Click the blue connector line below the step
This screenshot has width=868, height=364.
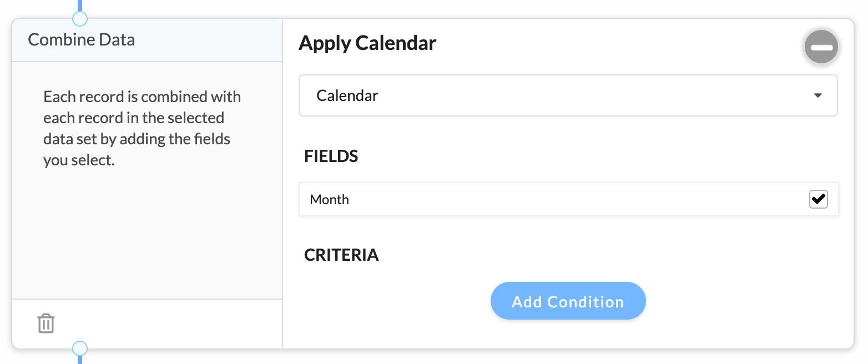click(x=80, y=360)
